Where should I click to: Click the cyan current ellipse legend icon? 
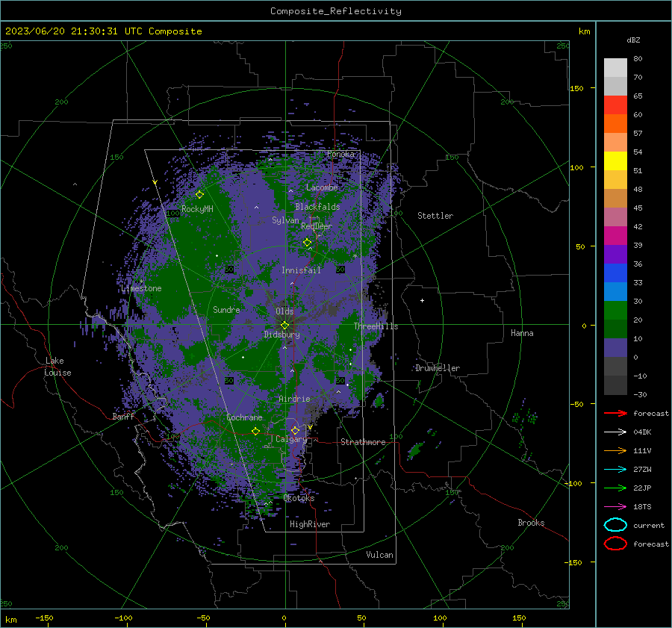(x=615, y=525)
